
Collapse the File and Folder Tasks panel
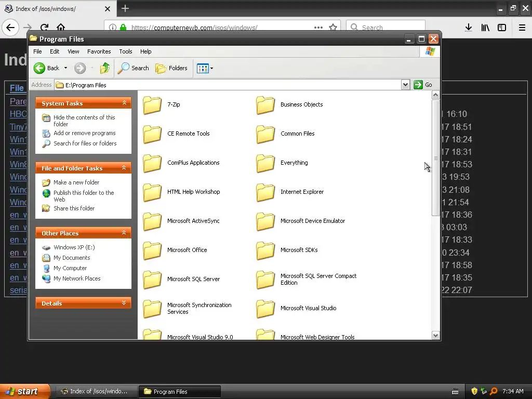[x=124, y=168]
